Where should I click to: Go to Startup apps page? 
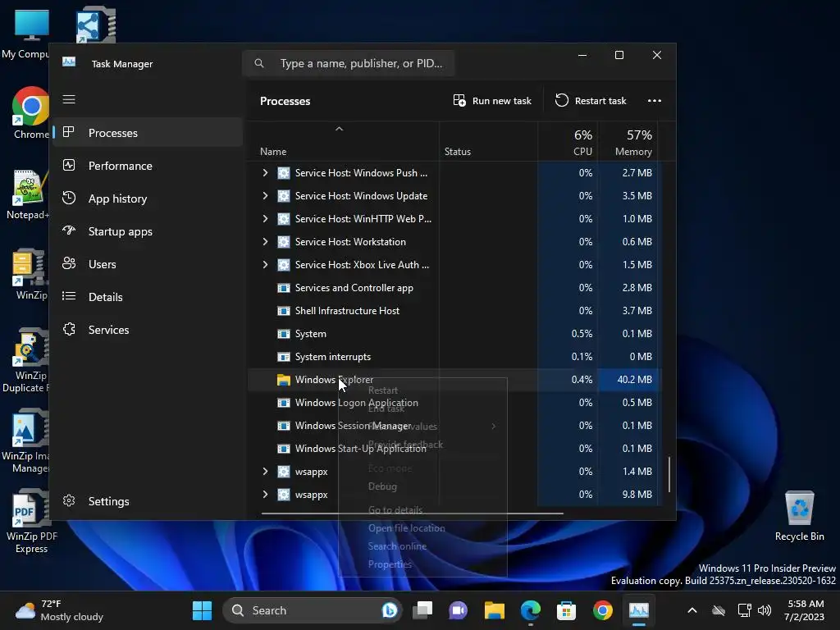click(x=148, y=231)
